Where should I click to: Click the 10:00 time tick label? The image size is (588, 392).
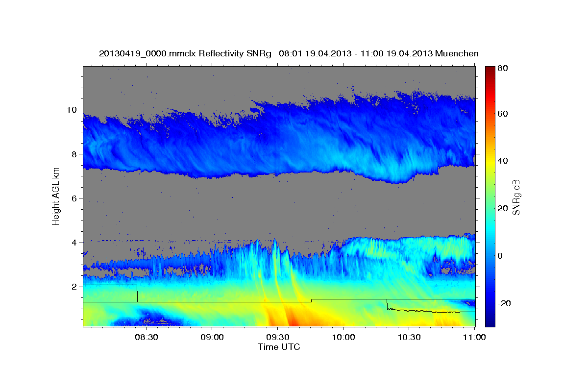coord(343,338)
